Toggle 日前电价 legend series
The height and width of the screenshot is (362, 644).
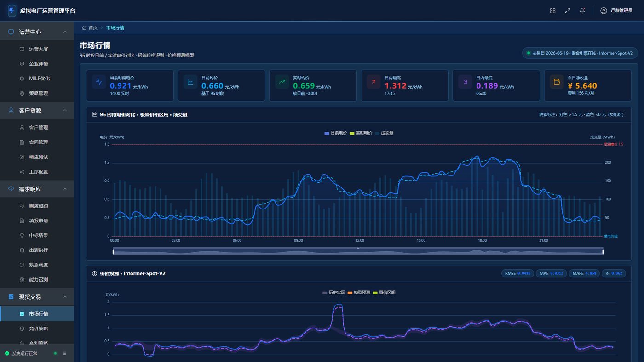336,133
